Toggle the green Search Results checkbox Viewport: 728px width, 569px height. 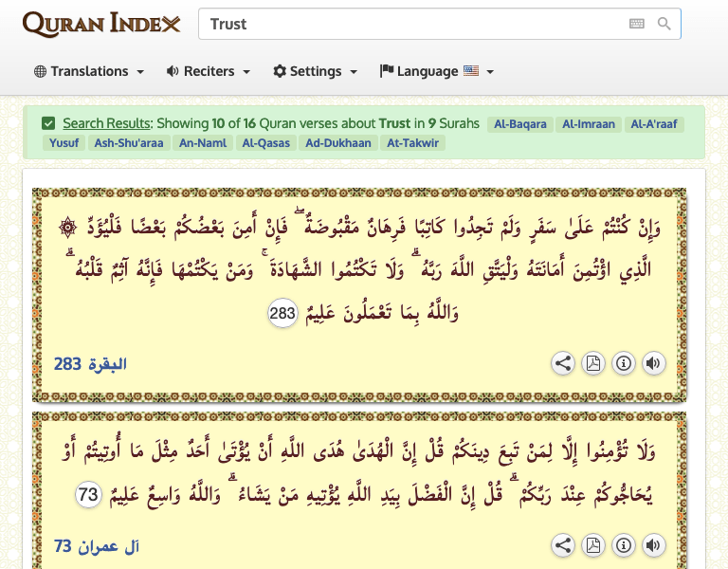(48, 123)
